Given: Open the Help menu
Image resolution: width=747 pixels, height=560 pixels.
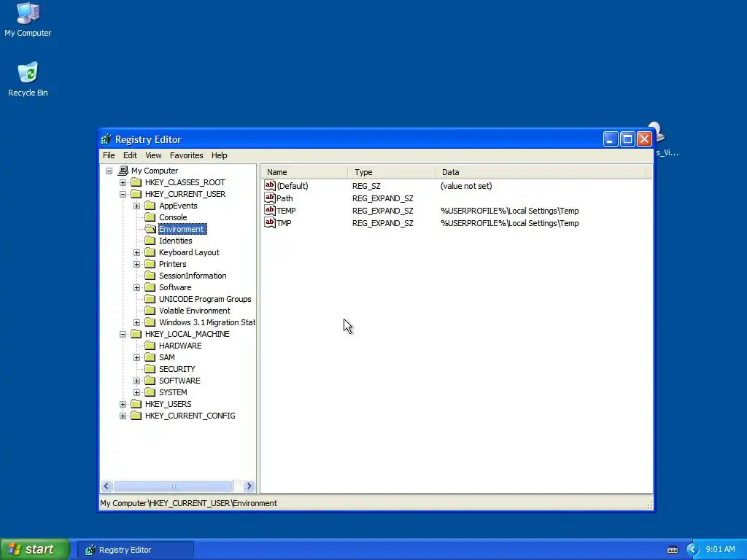Looking at the screenshot, I should pyautogui.click(x=219, y=155).
